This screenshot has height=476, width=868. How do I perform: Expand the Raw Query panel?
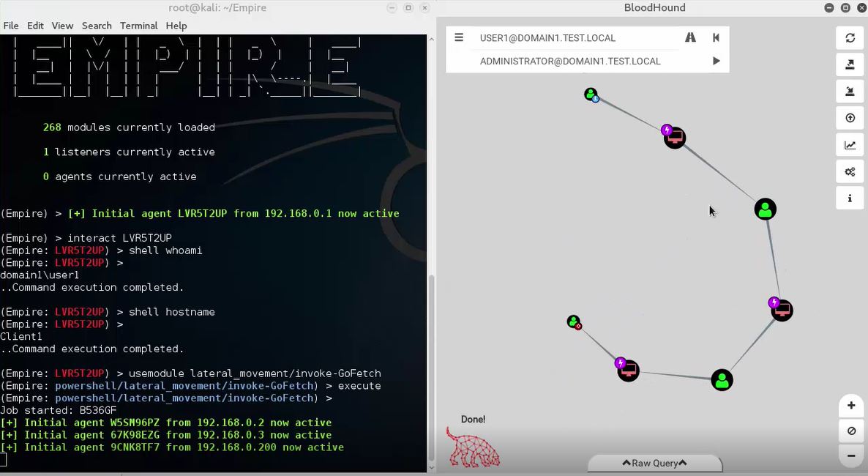pyautogui.click(x=654, y=463)
